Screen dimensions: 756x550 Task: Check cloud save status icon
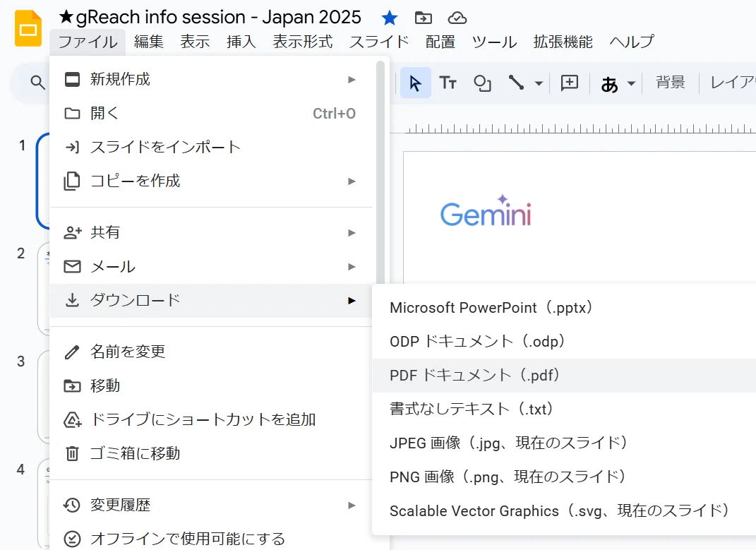pos(457,18)
